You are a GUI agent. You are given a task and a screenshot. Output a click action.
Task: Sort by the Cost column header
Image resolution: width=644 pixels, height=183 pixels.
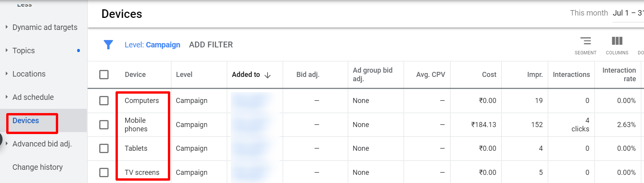pos(489,75)
